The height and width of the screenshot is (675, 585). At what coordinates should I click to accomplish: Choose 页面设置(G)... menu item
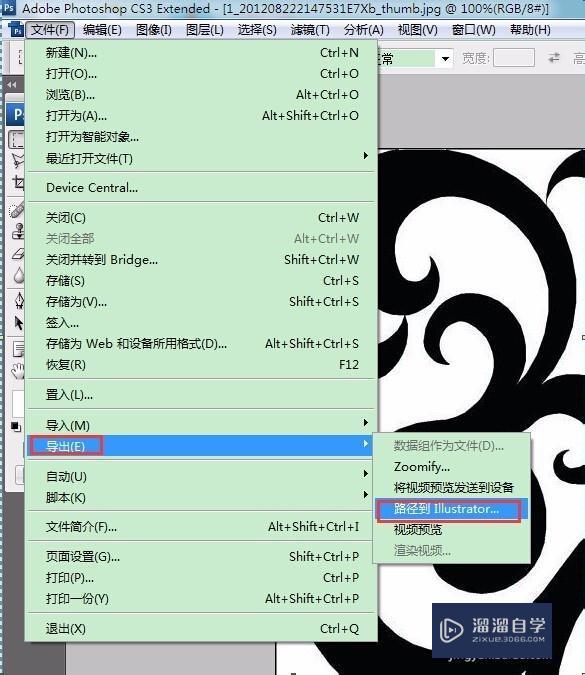[x=202, y=557]
